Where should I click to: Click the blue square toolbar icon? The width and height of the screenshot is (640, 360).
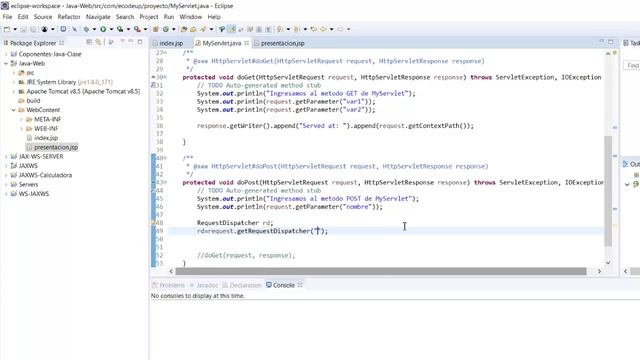pos(63,29)
